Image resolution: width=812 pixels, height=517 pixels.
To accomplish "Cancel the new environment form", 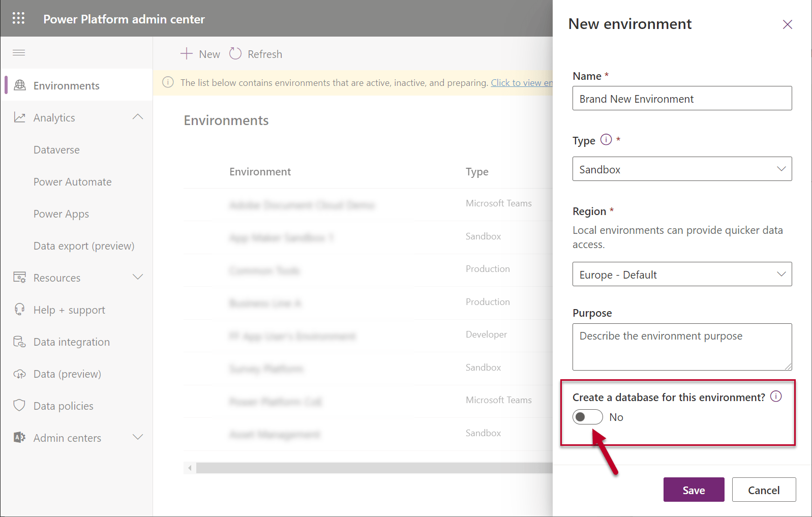I will pos(764,490).
